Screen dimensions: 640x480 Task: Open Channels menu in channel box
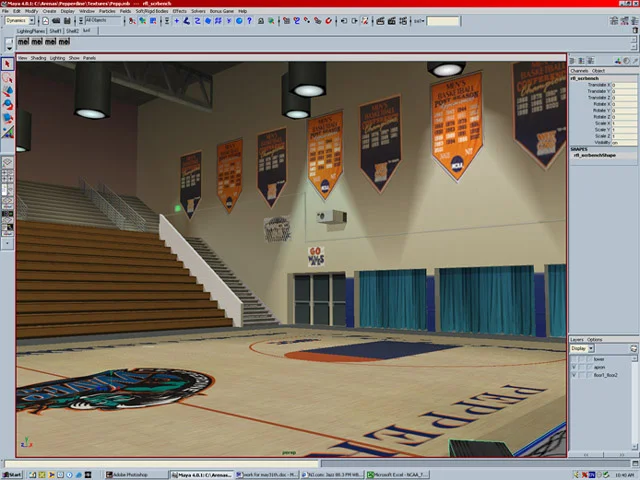(579, 71)
